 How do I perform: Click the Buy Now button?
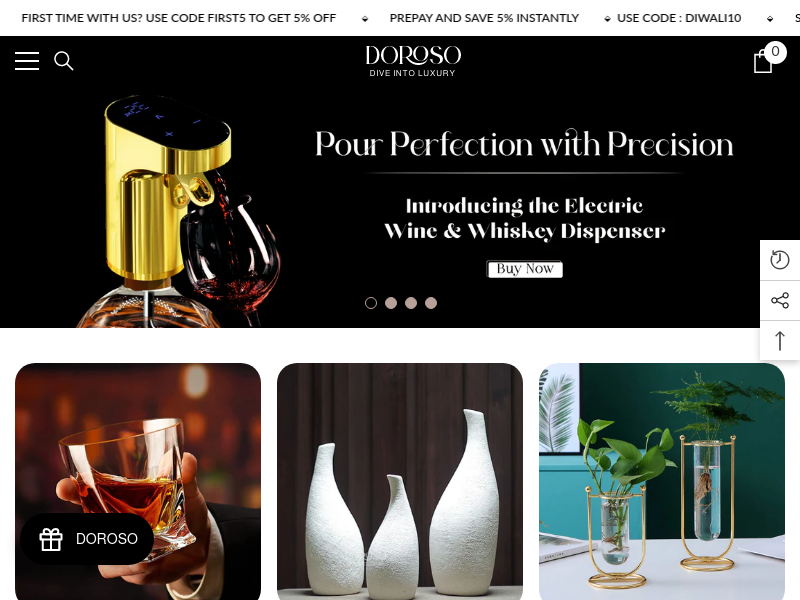(x=524, y=269)
